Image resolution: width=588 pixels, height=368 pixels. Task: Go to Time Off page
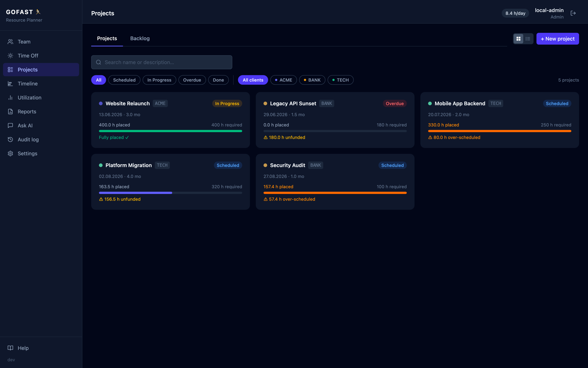click(41, 56)
